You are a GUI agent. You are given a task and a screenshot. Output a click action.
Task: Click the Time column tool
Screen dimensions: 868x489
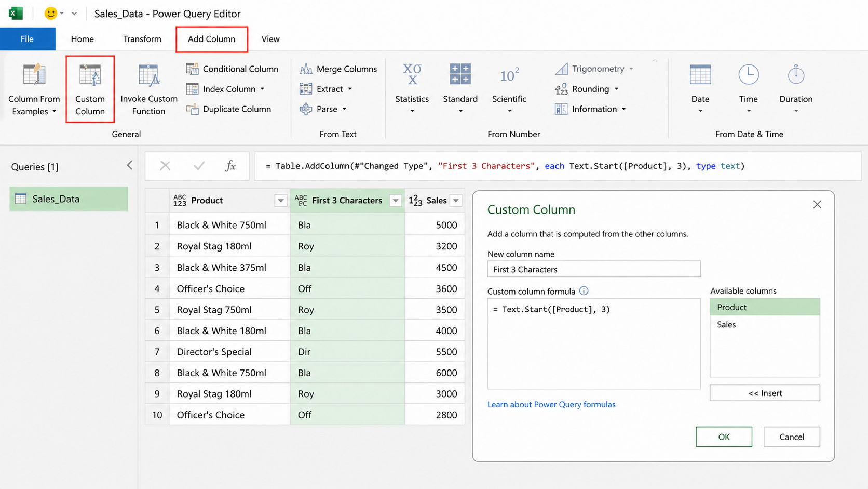[x=748, y=88]
